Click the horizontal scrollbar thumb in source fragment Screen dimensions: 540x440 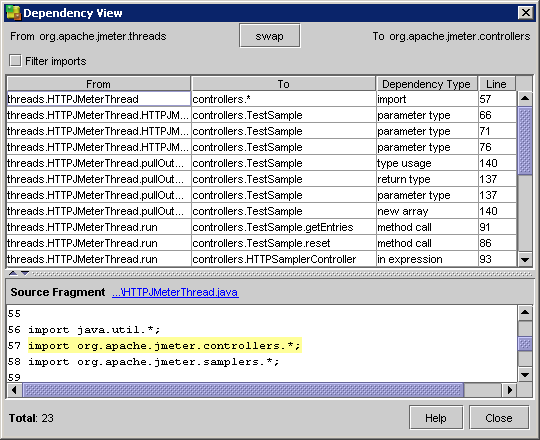[x=243, y=390]
